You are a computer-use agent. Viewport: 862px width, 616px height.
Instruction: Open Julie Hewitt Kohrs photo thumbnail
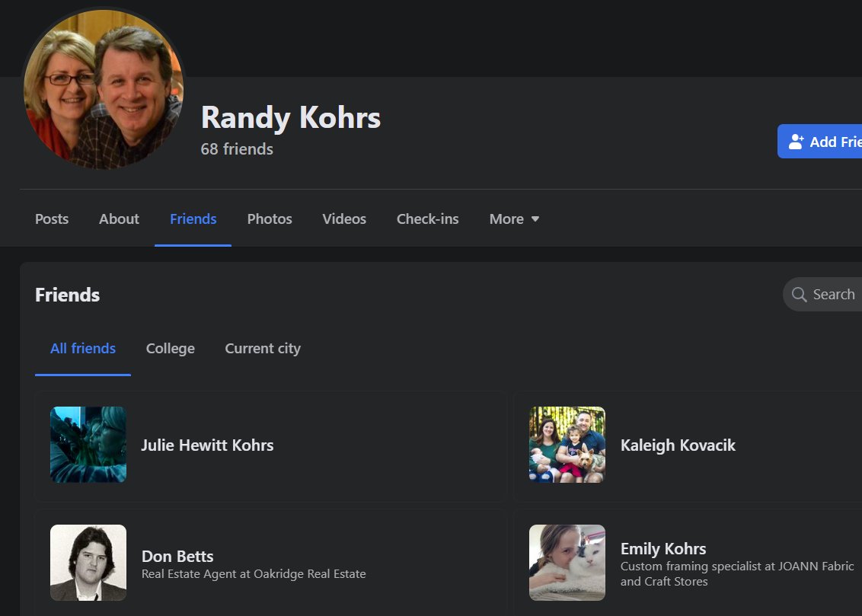88,445
